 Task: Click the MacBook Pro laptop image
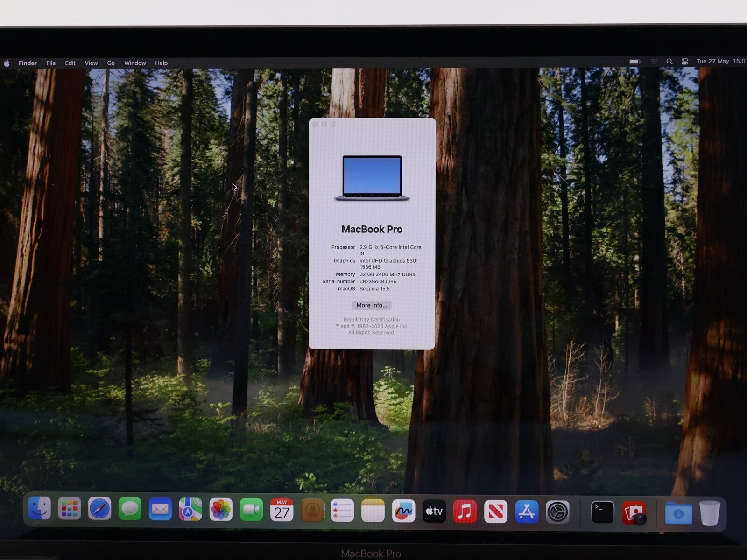(x=372, y=178)
